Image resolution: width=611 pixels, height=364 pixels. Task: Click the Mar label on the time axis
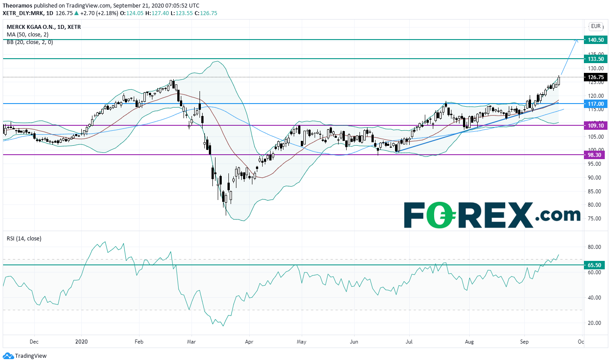pos(192,342)
